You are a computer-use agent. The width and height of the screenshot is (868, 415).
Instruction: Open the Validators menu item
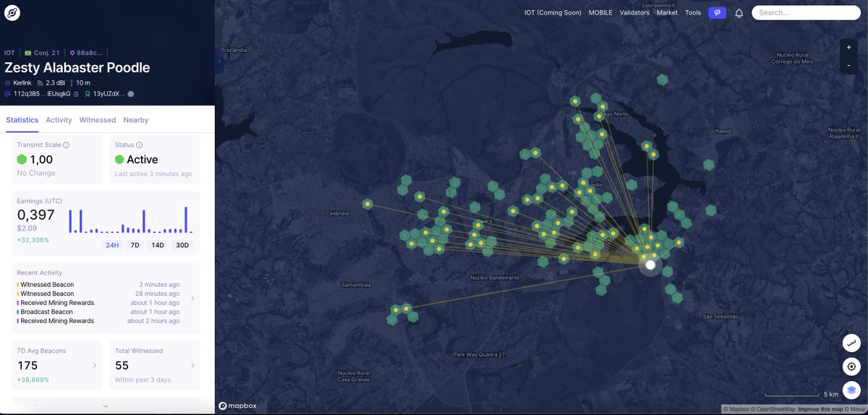pyautogui.click(x=634, y=13)
